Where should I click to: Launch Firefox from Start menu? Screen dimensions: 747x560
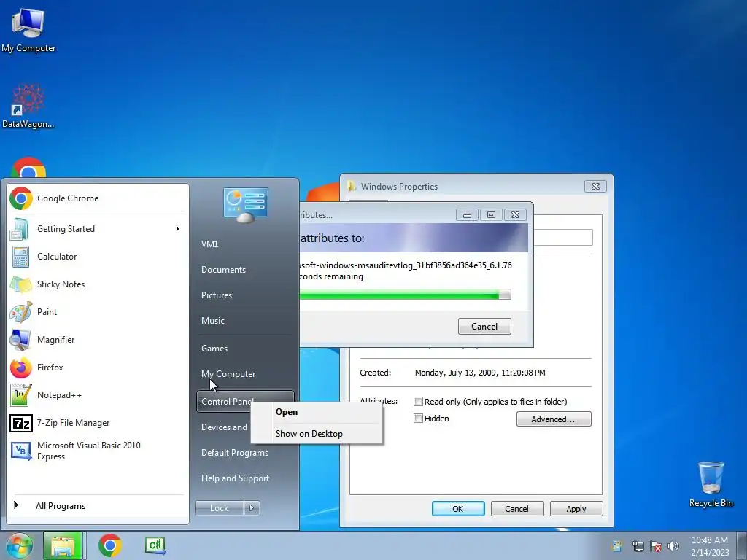click(98, 367)
